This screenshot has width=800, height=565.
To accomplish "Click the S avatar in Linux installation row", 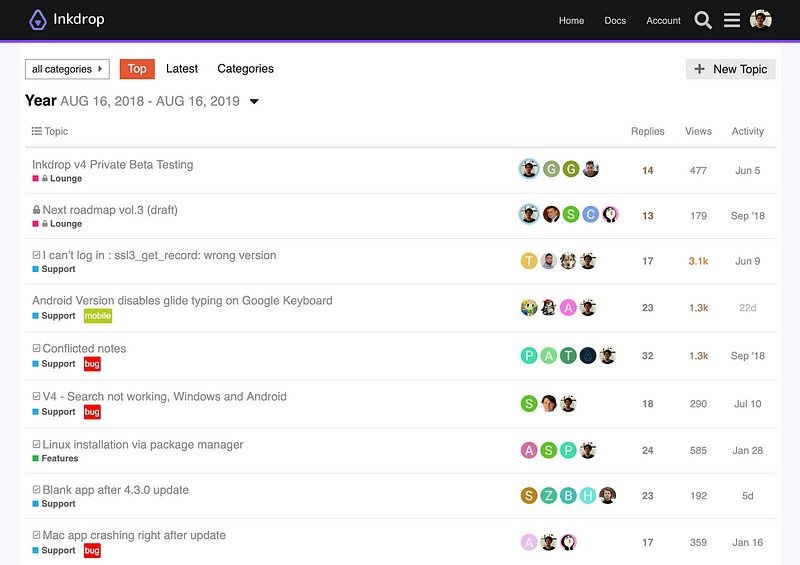I will click(x=548, y=450).
